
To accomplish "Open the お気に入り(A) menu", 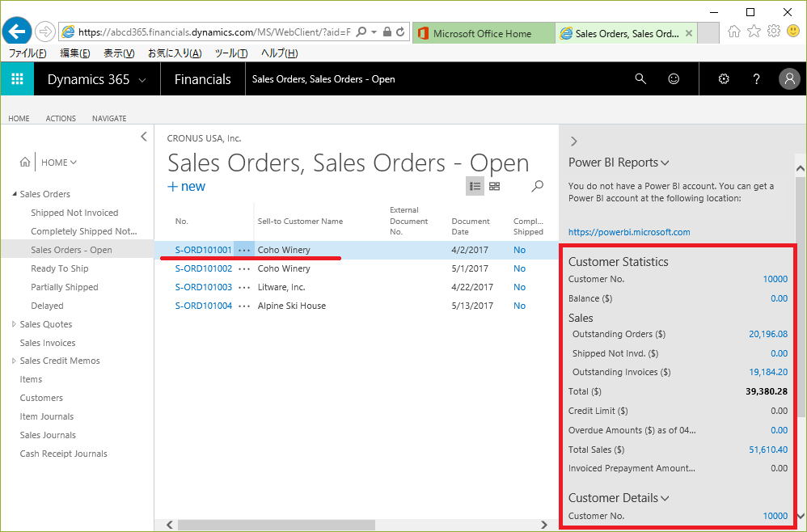I will pos(175,53).
